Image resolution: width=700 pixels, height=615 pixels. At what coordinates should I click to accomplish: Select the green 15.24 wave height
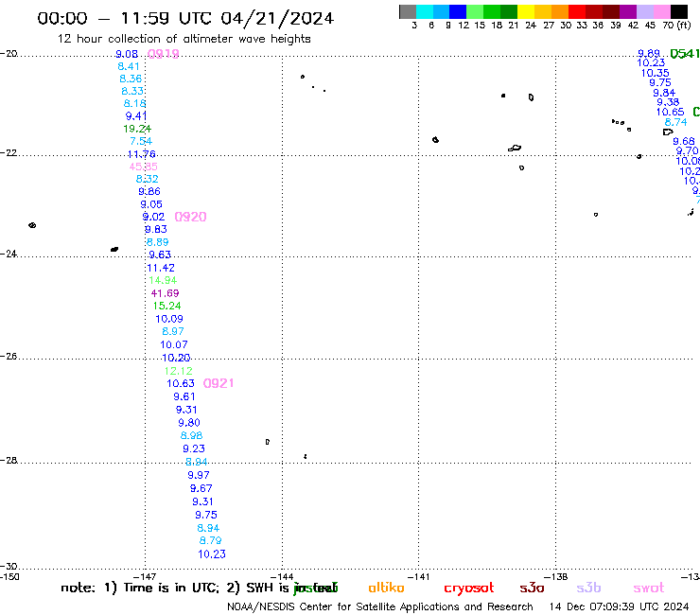[x=167, y=306]
